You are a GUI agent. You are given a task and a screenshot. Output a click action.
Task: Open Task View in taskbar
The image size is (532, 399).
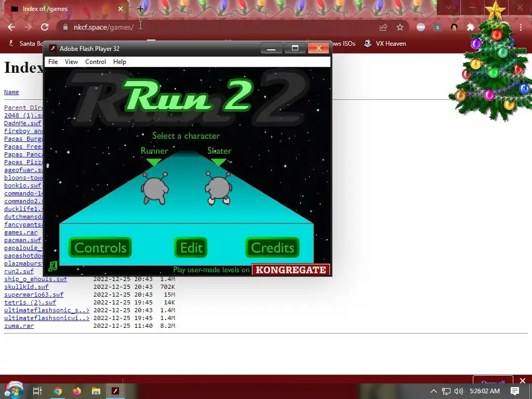(x=37, y=391)
